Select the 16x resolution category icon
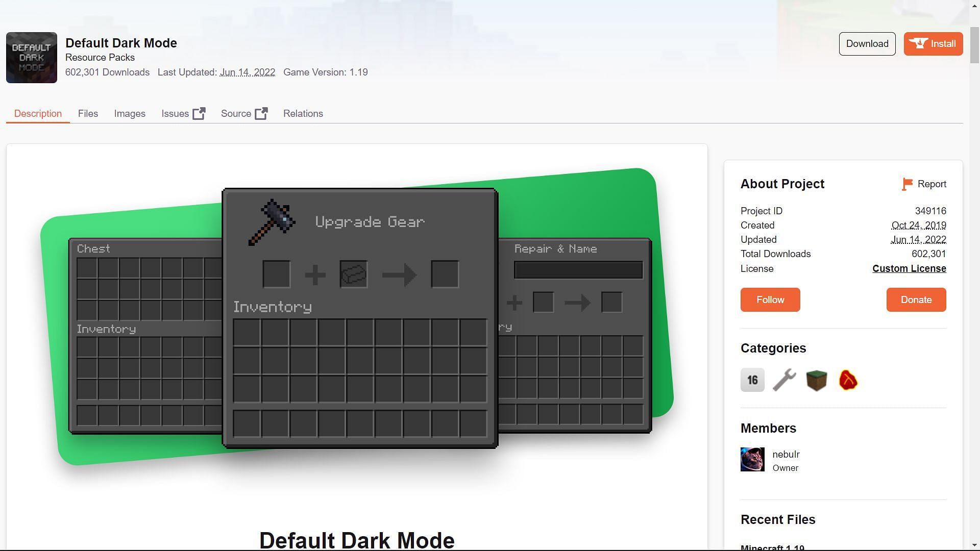980x551 pixels. [x=752, y=380]
